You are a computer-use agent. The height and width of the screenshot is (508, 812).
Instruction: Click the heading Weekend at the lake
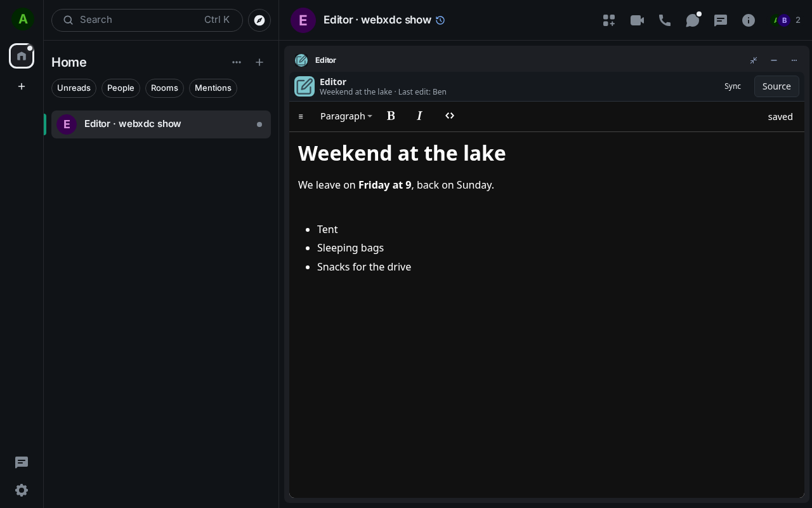point(402,154)
